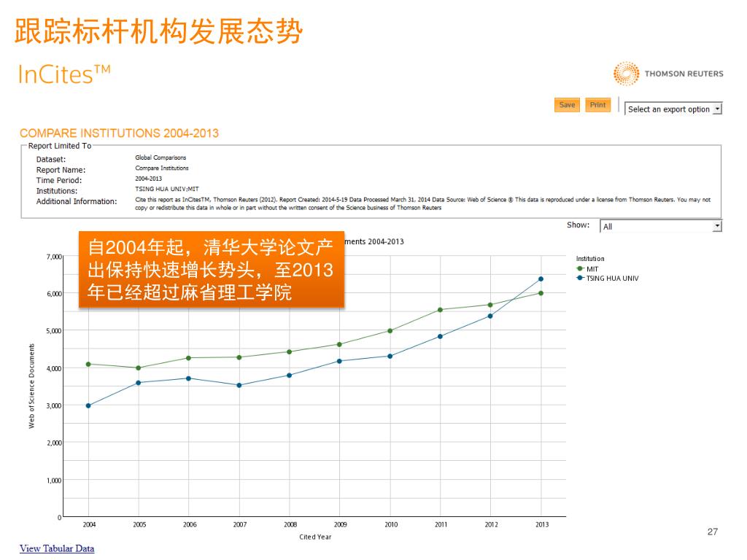Image resolution: width=747 pixels, height=560 pixels.
Task: Click the orange Chinese callout box
Action: (x=212, y=270)
